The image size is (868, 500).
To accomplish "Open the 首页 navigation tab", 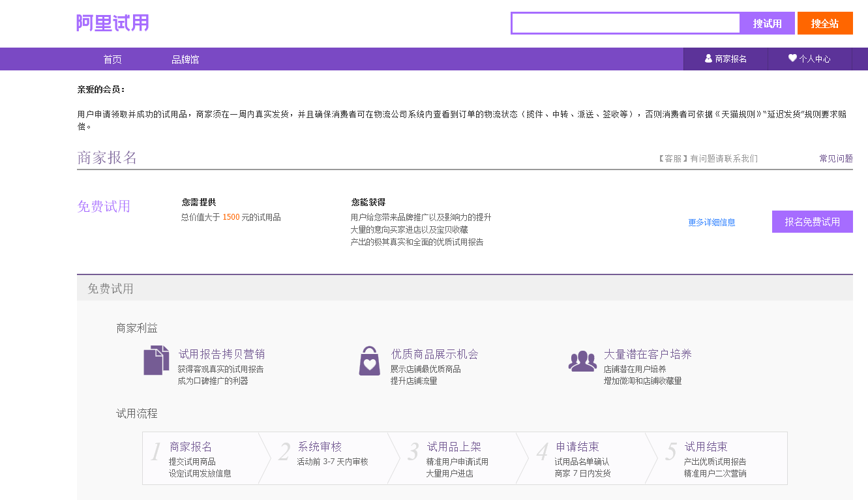I will point(112,59).
